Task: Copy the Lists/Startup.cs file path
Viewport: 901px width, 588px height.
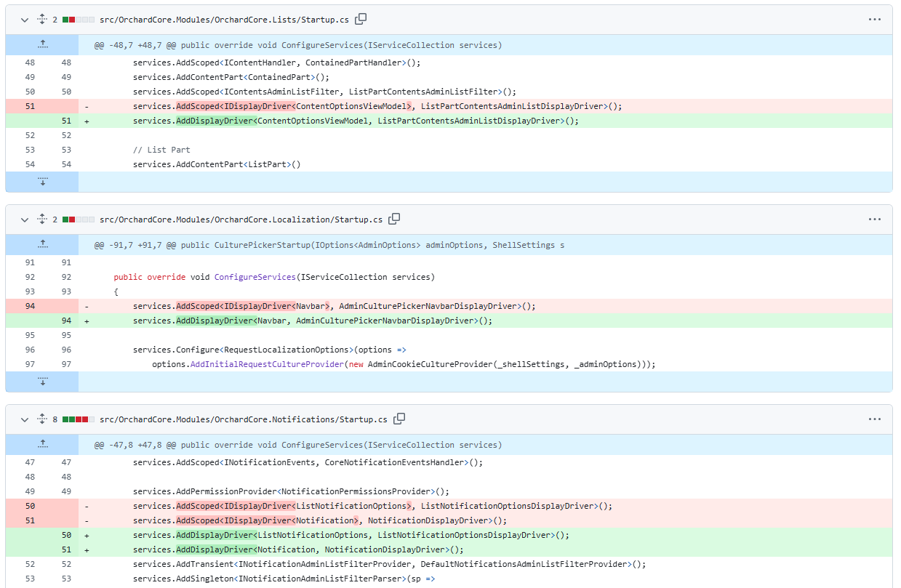Action: pos(361,19)
